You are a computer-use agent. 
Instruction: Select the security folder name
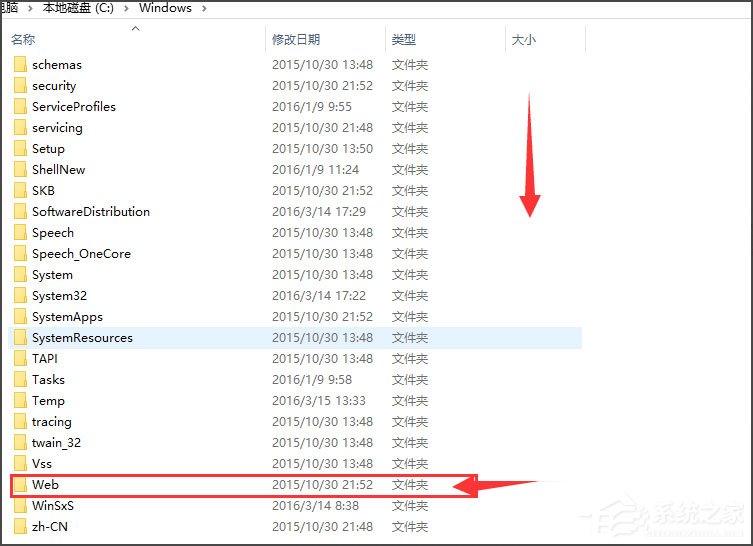click(54, 86)
